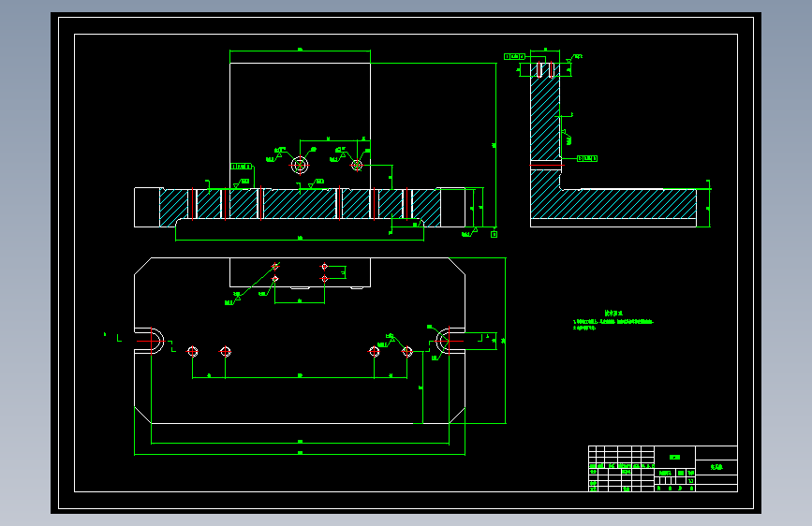Select hatched horizontal leg of L-shaped section
The width and height of the screenshot is (812, 526).
[613, 203]
